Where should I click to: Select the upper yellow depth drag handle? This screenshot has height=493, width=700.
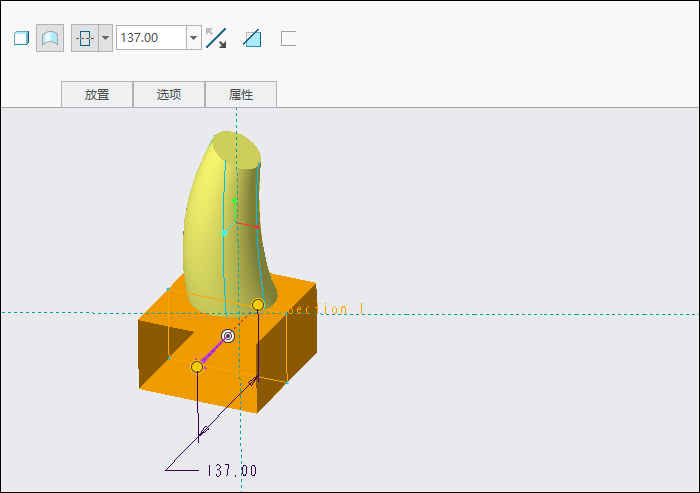[258, 305]
